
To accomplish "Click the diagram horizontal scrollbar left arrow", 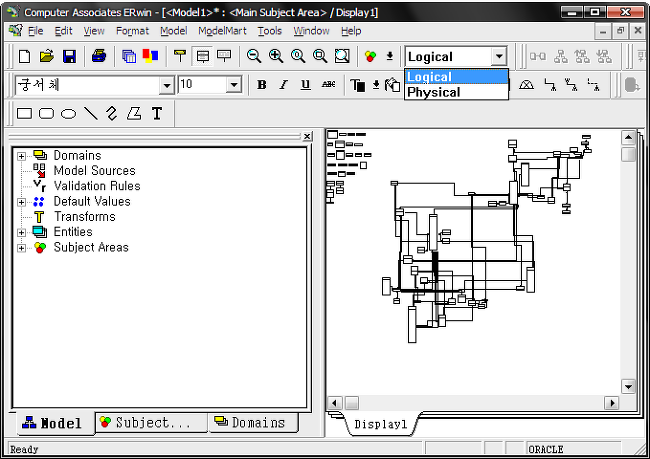I will (335, 403).
